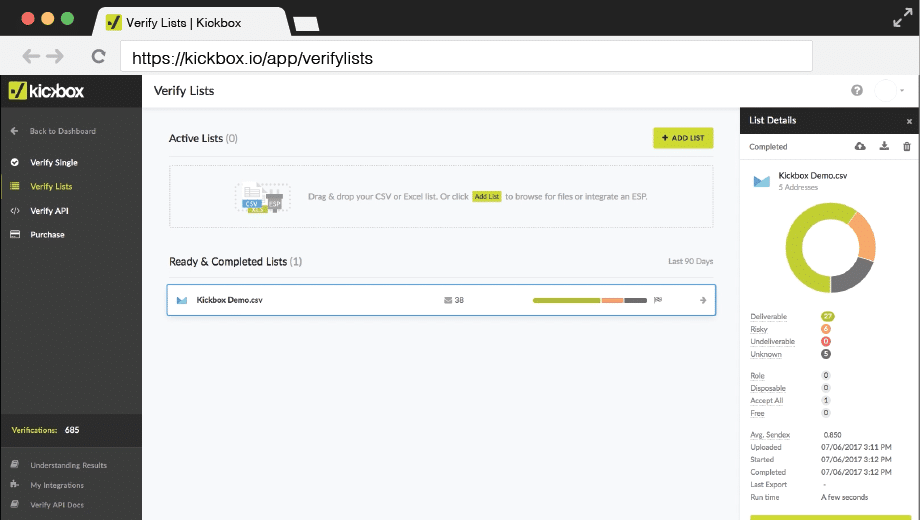This screenshot has height=520, width=920.
Task: Open Verify API Docs link
Action: point(57,505)
